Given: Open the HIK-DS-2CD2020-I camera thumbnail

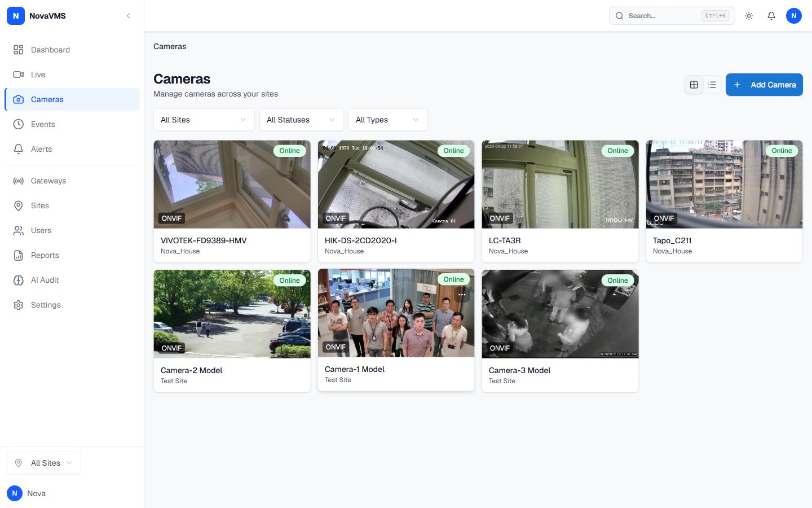Looking at the screenshot, I should pyautogui.click(x=396, y=185).
